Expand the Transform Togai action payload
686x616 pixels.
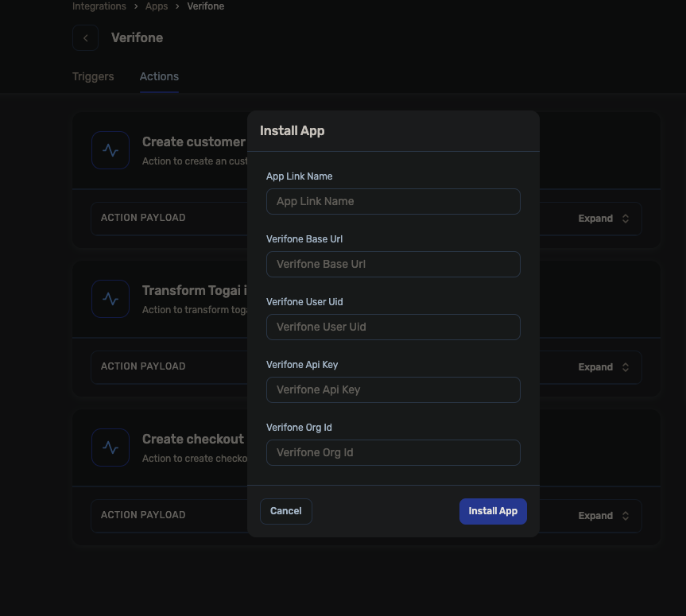tap(603, 367)
